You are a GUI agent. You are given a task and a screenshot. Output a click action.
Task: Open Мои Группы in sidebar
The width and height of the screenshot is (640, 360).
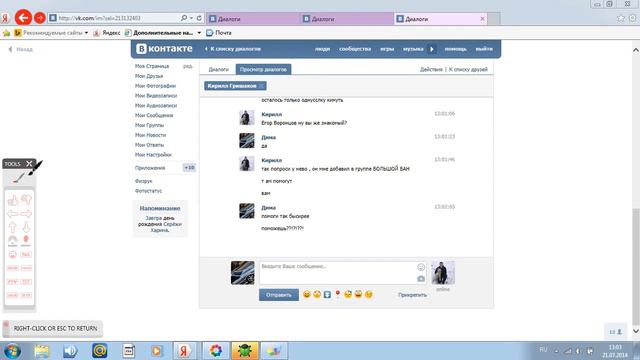click(149, 125)
